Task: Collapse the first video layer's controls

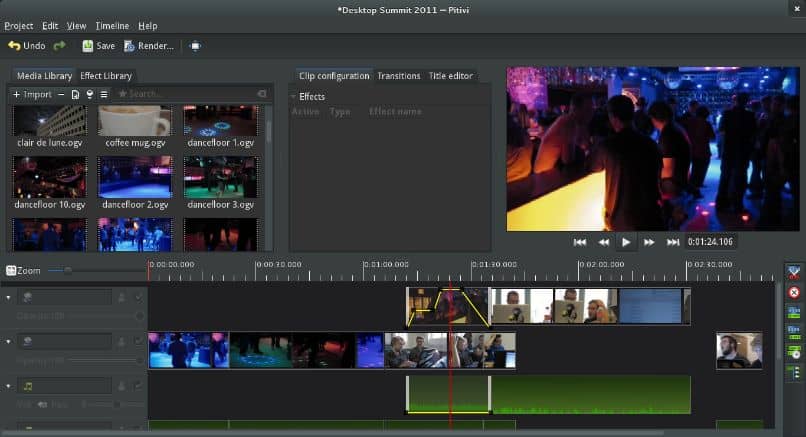Action: 9,297
